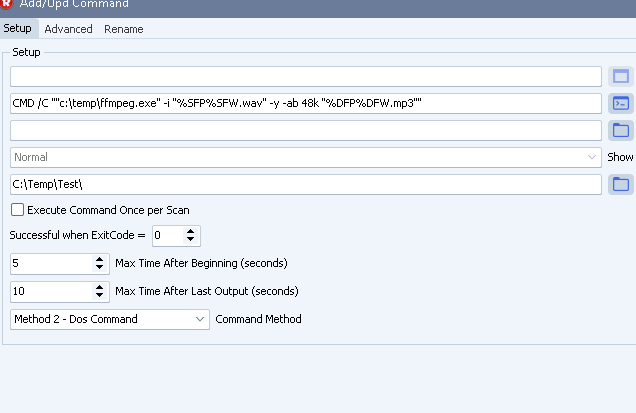Viewport: 636px width, 413px height.
Task: Increase Max Time After Beginning seconds
Action: coord(99,259)
